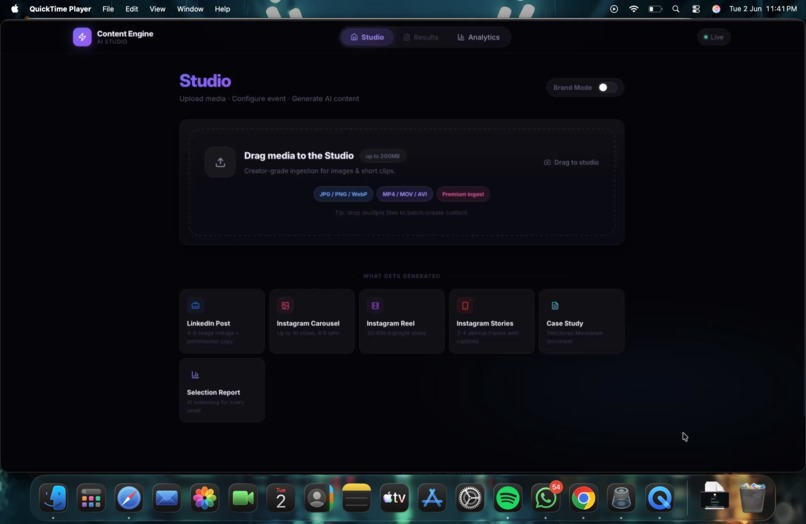This screenshot has height=524, width=806.
Task: Select the Case Study title
Action: click(564, 323)
